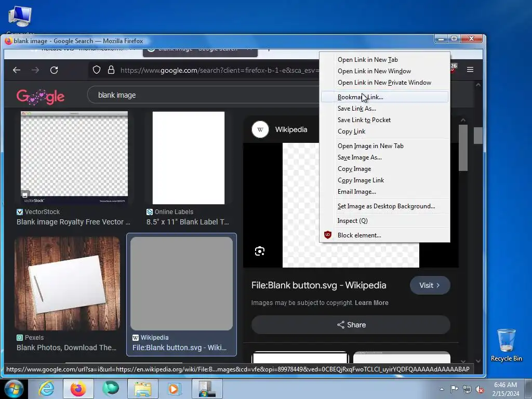The image size is (532, 399).
Task: Select the Computer desktop icon
Action: pos(20,19)
